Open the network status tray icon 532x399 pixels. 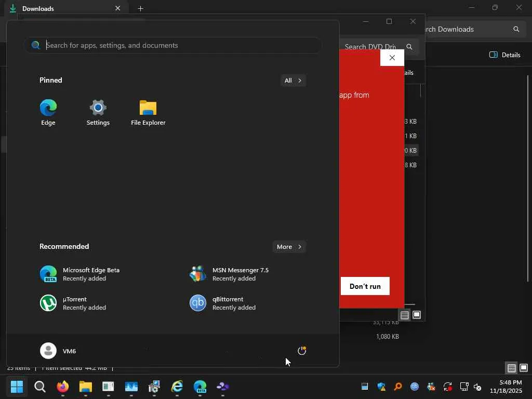[464, 387]
